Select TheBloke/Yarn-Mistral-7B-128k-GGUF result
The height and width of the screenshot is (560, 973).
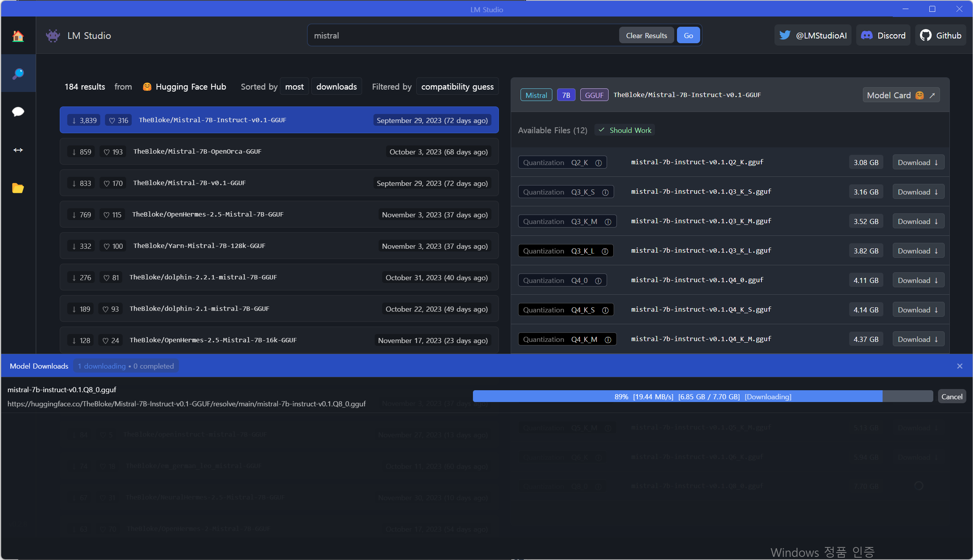coord(279,246)
